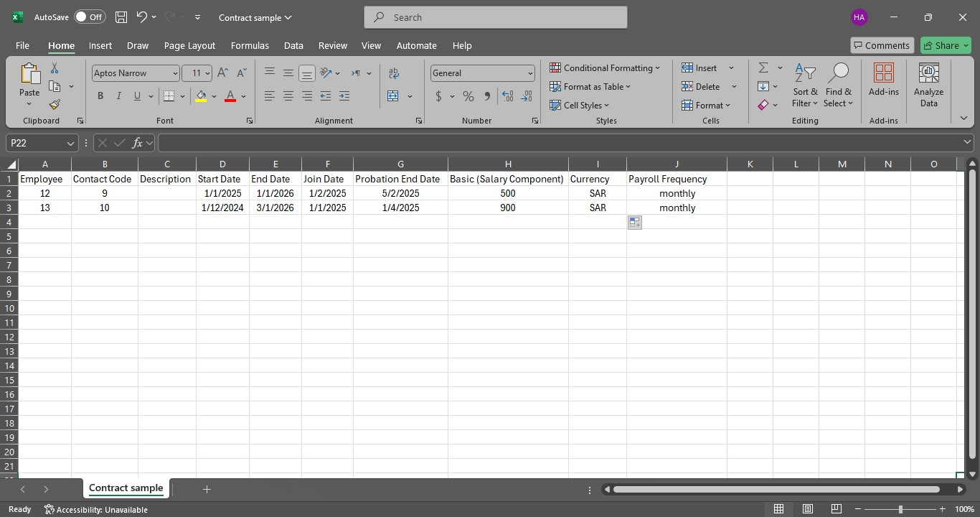Open the Formulas ribbon tab
The width and height of the screenshot is (980, 517).
[x=250, y=45]
